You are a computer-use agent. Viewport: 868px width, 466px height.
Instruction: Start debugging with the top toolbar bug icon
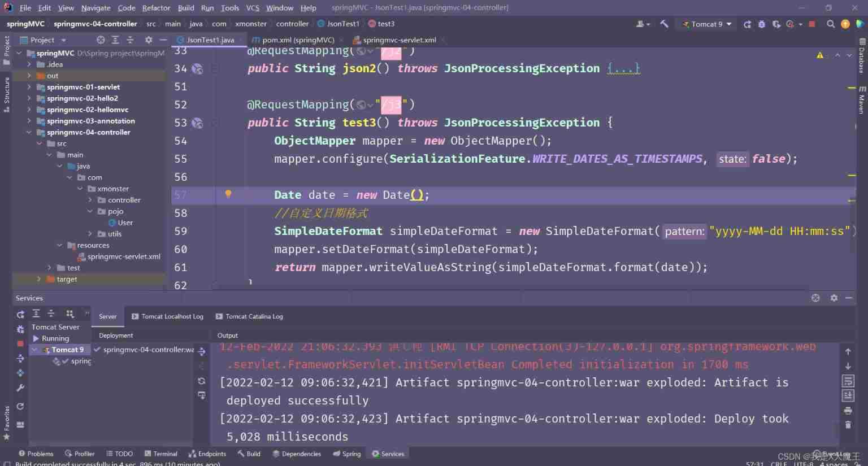[762, 24]
